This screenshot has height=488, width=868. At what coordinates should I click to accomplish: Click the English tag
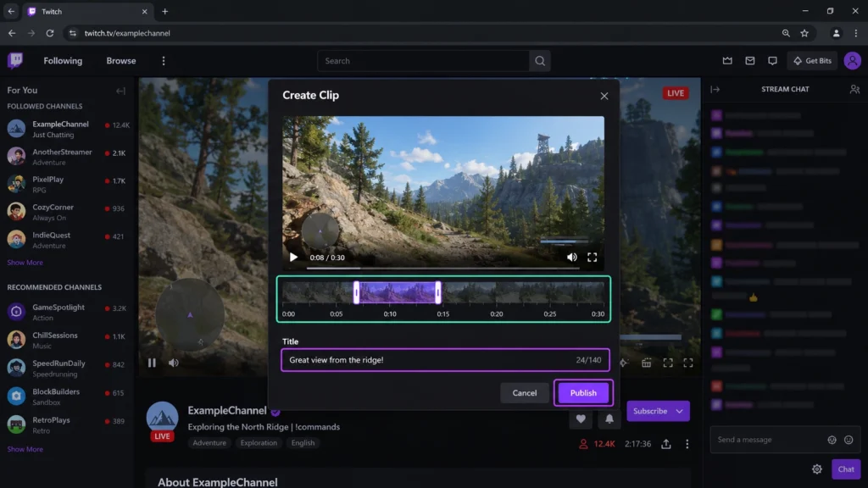pos(303,442)
